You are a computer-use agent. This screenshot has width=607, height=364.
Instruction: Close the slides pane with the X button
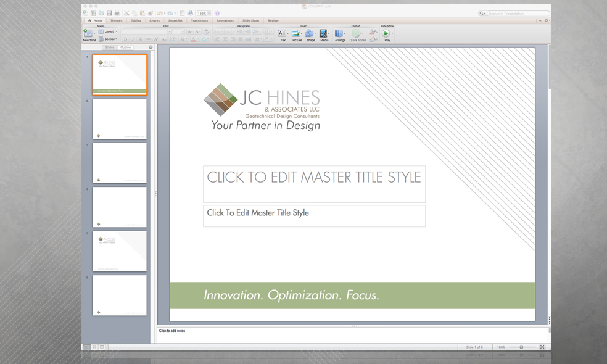tap(151, 48)
